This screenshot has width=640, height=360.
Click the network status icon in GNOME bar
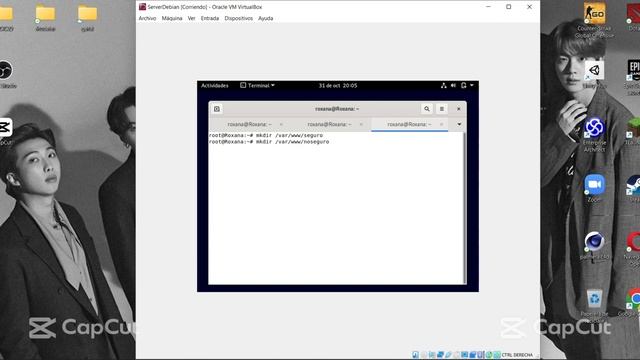(x=444, y=85)
